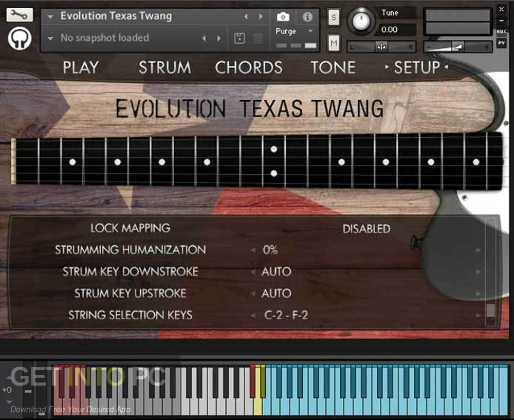Click the LOCK MAPPING label

coord(130,228)
